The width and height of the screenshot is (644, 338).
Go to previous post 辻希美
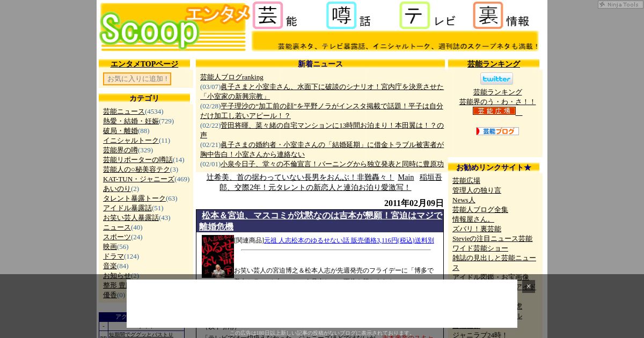[300, 178]
